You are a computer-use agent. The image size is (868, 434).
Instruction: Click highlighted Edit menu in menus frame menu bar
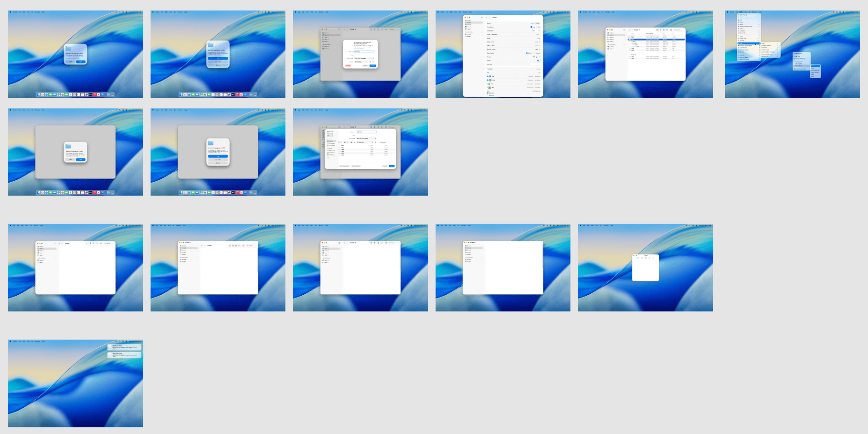(x=741, y=12)
